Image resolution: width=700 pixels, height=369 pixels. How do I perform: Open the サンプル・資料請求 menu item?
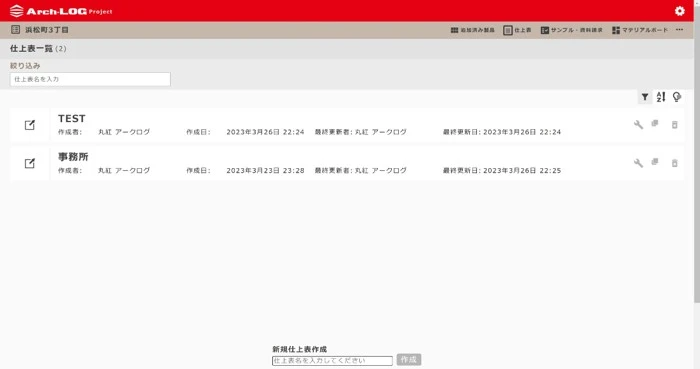coord(571,30)
